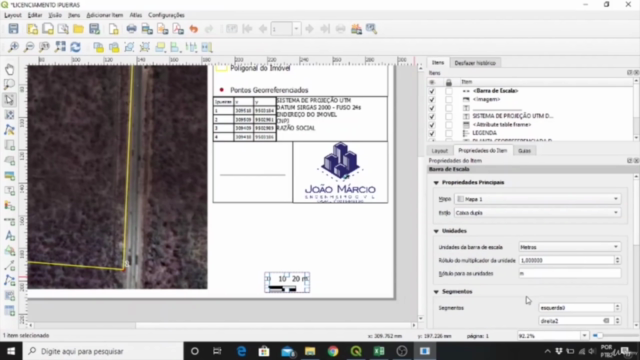Add a legend item tool
The height and width of the screenshot is (360, 640).
9,205
